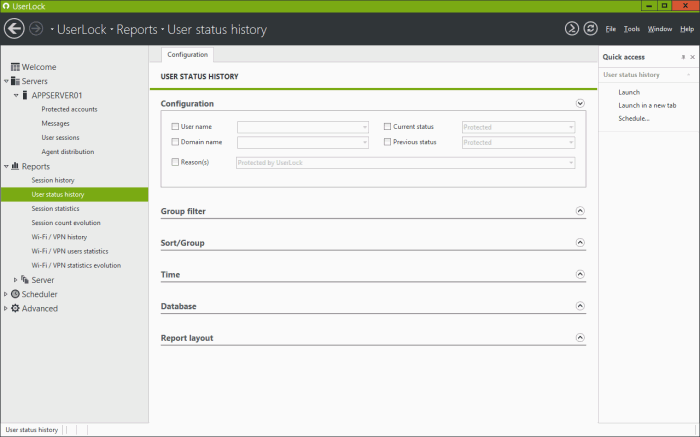
Task: Close the Quick access panel
Action: (x=692, y=57)
